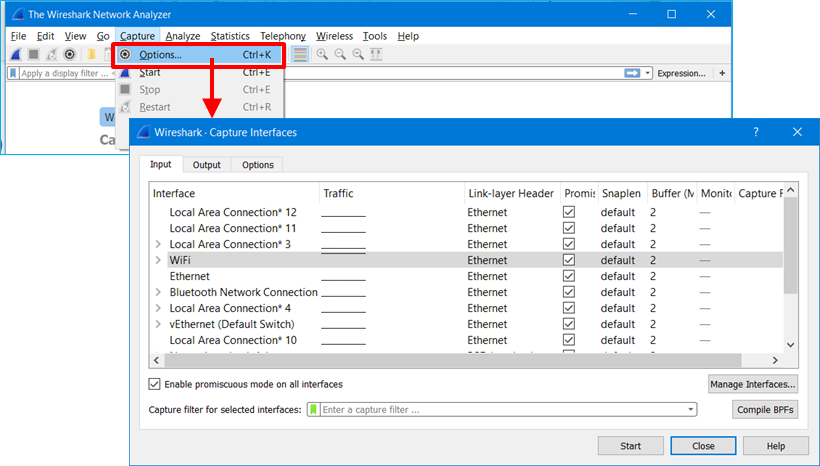Click the Compile BPFs button
The image size is (820, 466).
click(x=765, y=410)
